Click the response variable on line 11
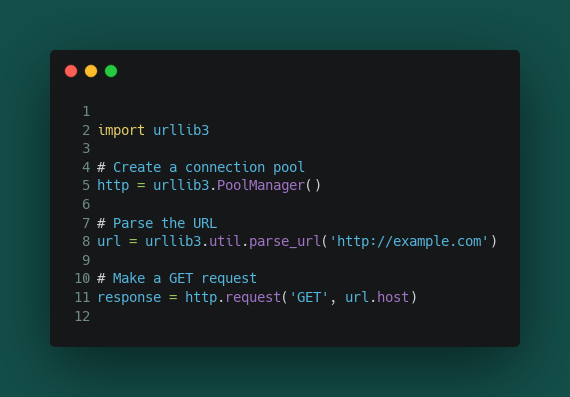The width and height of the screenshot is (570, 397). (129, 297)
